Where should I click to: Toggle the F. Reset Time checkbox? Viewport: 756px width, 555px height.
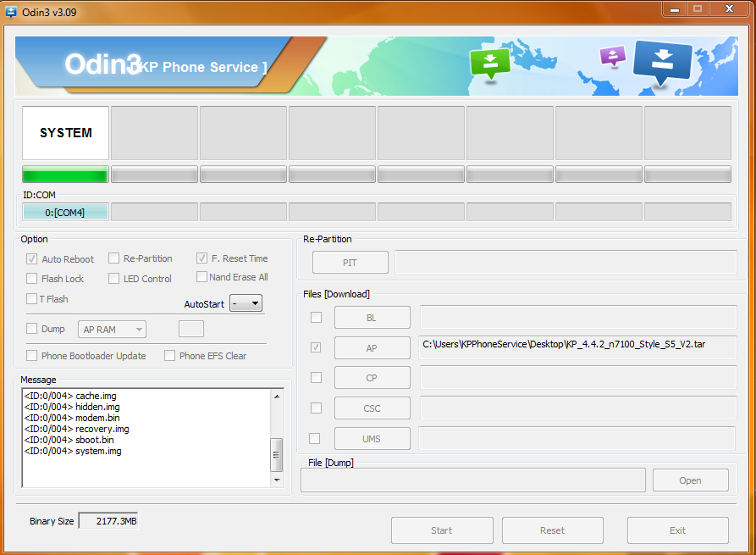point(202,258)
